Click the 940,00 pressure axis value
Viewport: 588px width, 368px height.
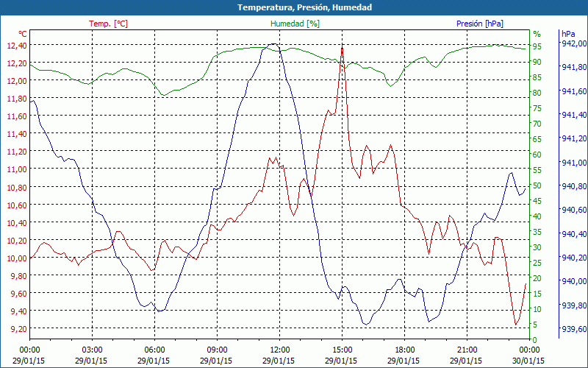click(x=573, y=281)
